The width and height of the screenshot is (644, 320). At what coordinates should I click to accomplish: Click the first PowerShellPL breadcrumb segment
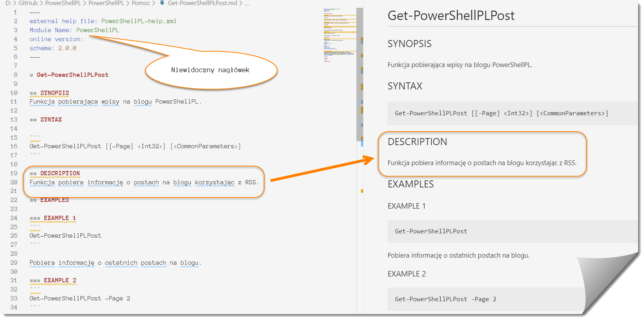(63, 3)
